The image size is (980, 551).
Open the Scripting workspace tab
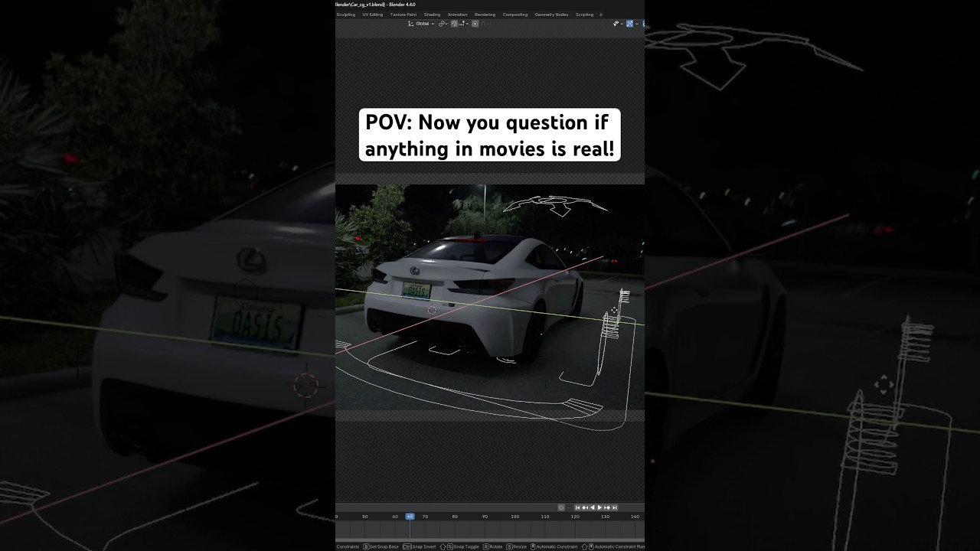pyautogui.click(x=584, y=15)
